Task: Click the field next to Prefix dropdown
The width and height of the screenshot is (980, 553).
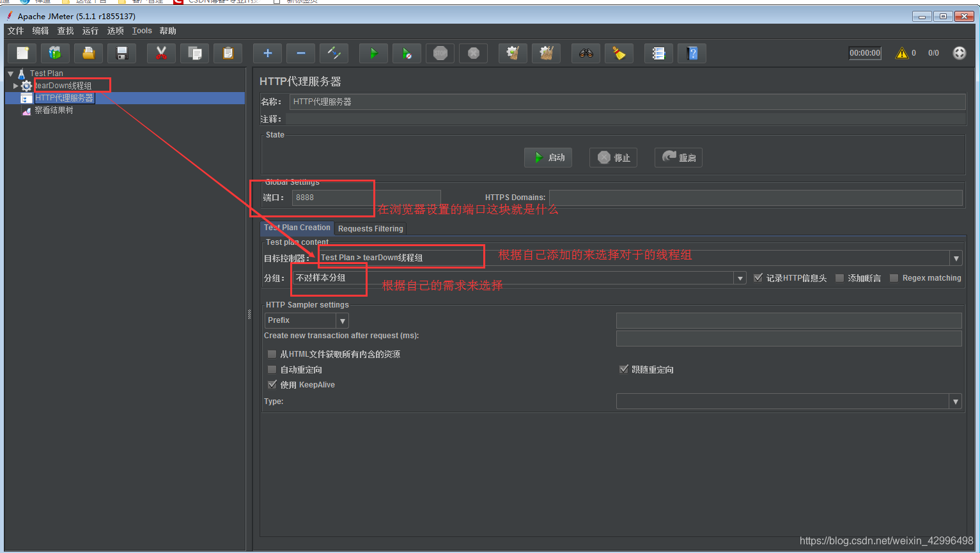Action: click(x=789, y=320)
